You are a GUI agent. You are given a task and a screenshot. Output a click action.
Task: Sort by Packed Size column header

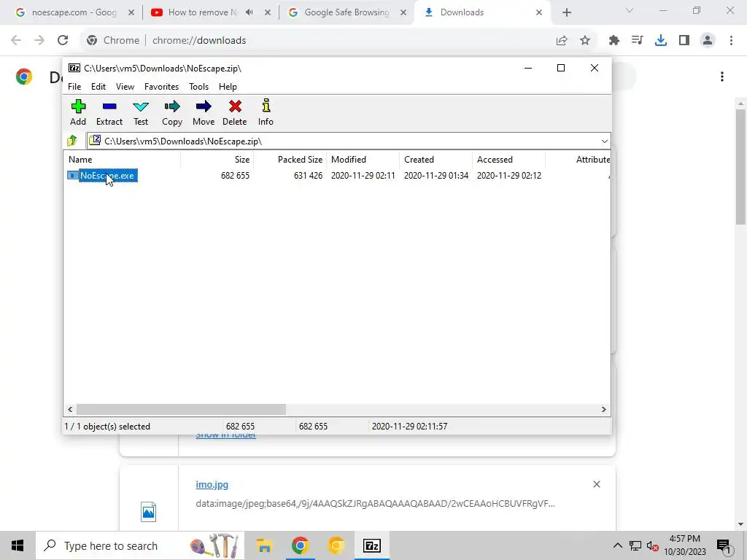click(x=290, y=160)
